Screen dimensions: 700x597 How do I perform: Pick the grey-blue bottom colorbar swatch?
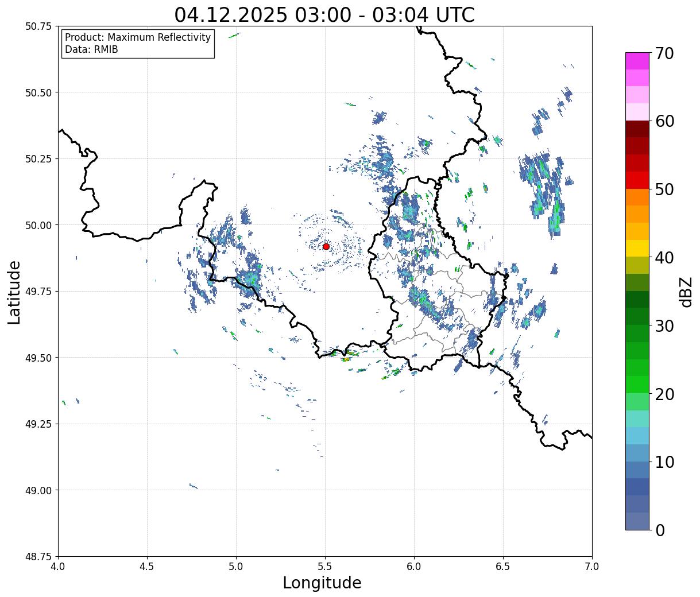[637, 521]
